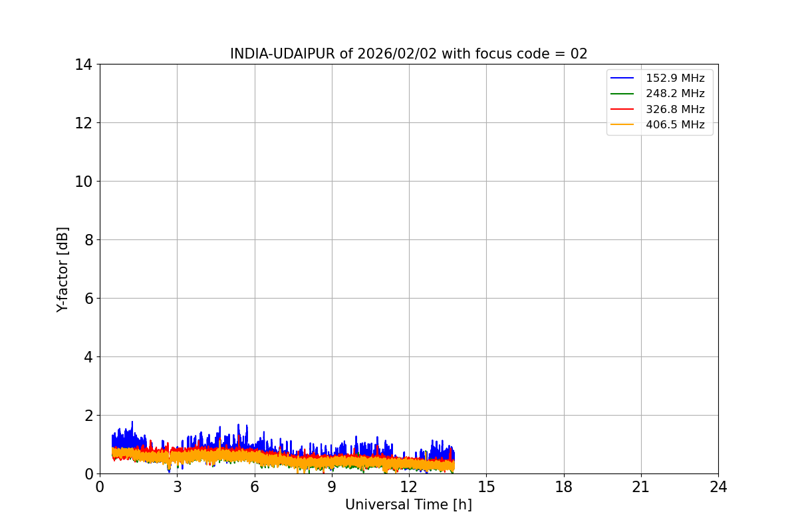798x532 pixels.
Task: Click the blue 152.9 MHz legend line
Action: 624,78
